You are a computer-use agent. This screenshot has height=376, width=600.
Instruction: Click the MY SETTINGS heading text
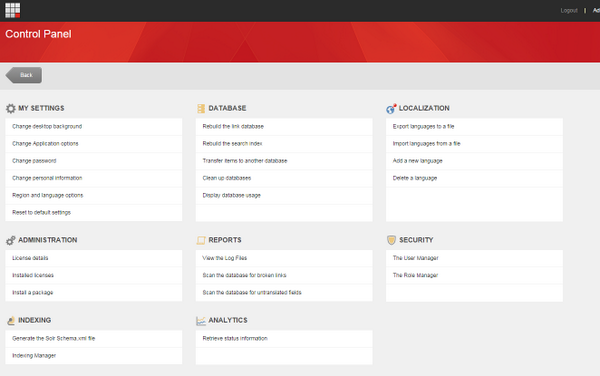point(41,108)
